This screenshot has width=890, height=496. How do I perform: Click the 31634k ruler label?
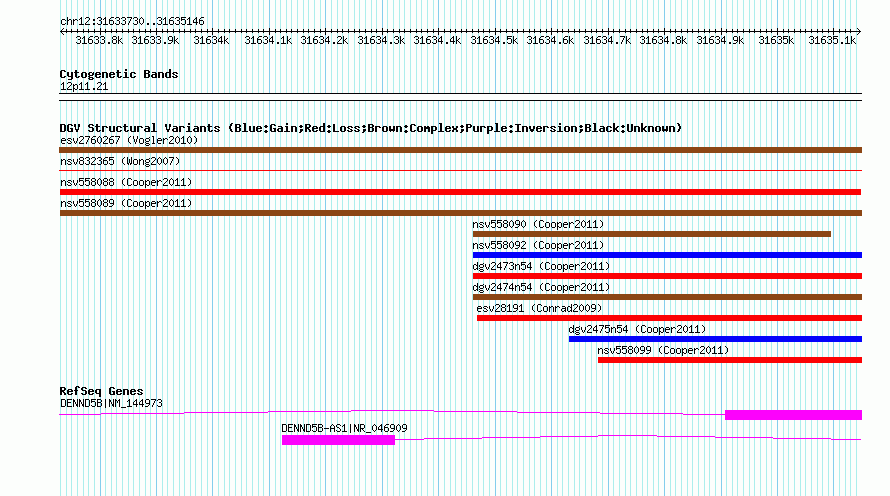click(x=211, y=40)
